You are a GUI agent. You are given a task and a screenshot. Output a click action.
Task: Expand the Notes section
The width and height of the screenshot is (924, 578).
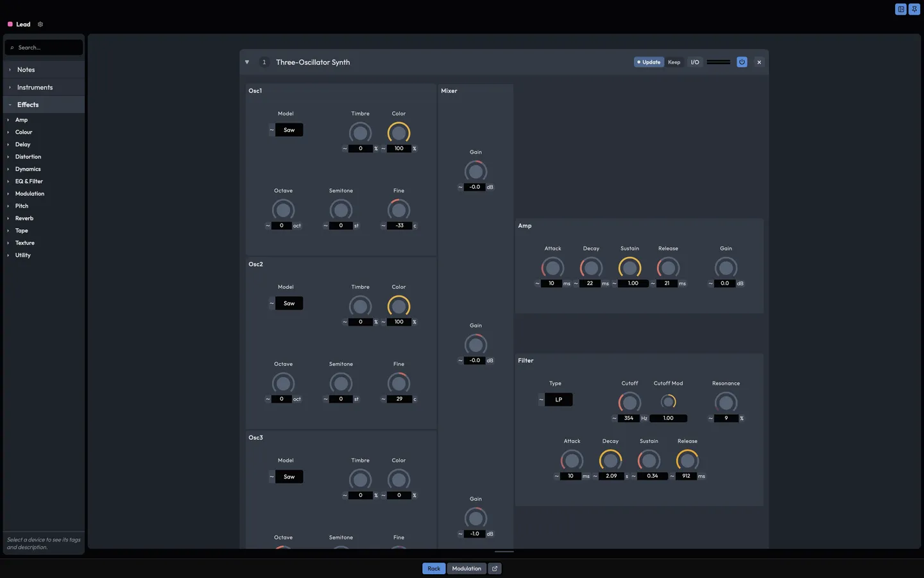[x=44, y=69]
